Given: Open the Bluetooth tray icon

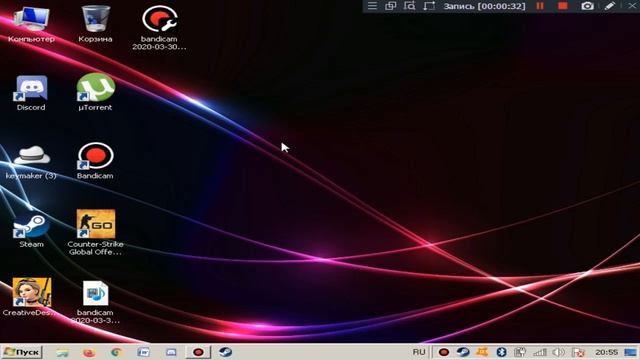Looking at the screenshot, I should point(501,352).
